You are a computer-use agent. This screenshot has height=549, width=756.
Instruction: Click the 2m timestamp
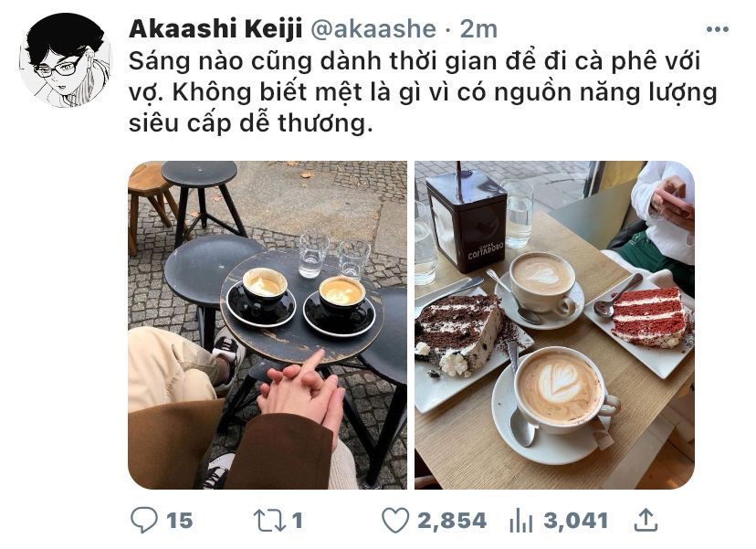478,29
